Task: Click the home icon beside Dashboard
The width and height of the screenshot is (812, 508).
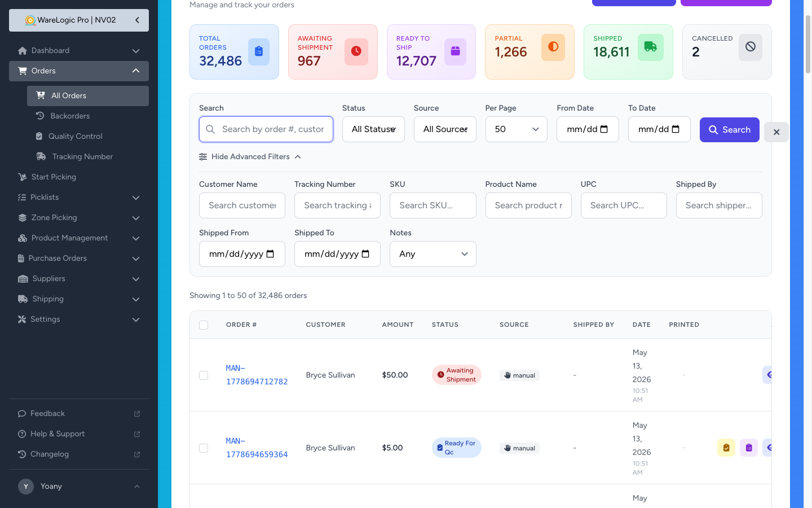Action: pyautogui.click(x=23, y=51)
